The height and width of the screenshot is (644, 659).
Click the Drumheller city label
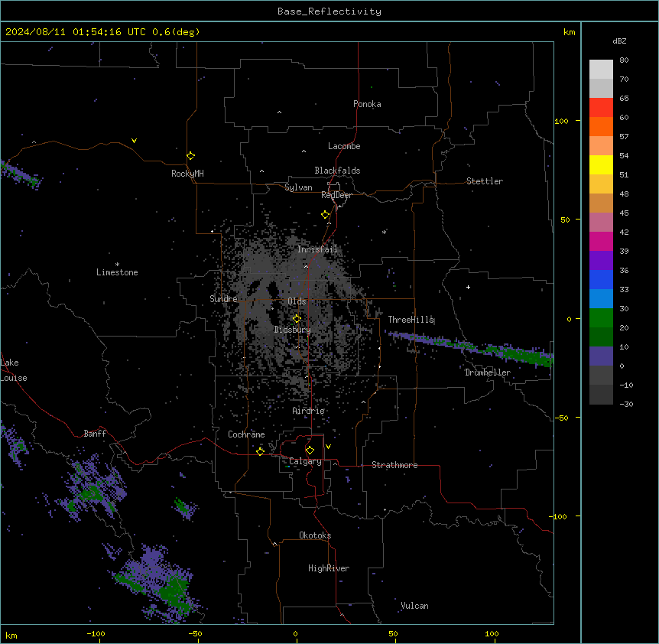click(488, 372)
